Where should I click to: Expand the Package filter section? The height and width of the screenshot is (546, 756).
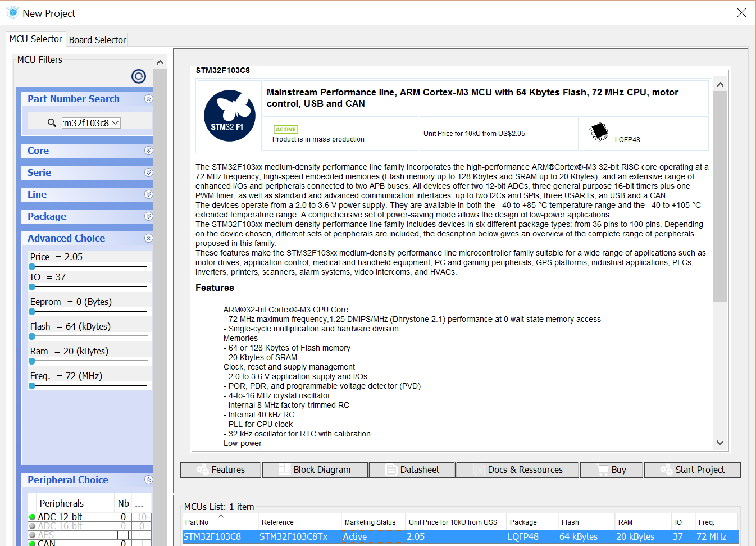coord(148,216)
